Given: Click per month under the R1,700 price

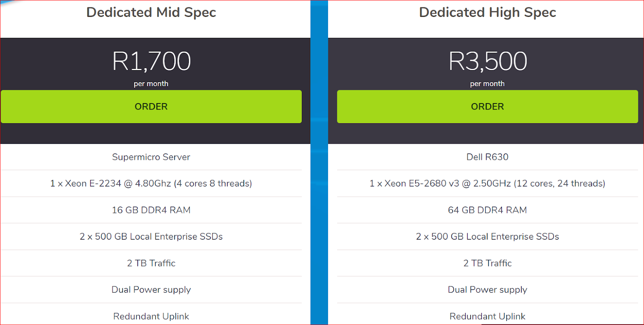Looking at the screenshot, I should 151,84.
